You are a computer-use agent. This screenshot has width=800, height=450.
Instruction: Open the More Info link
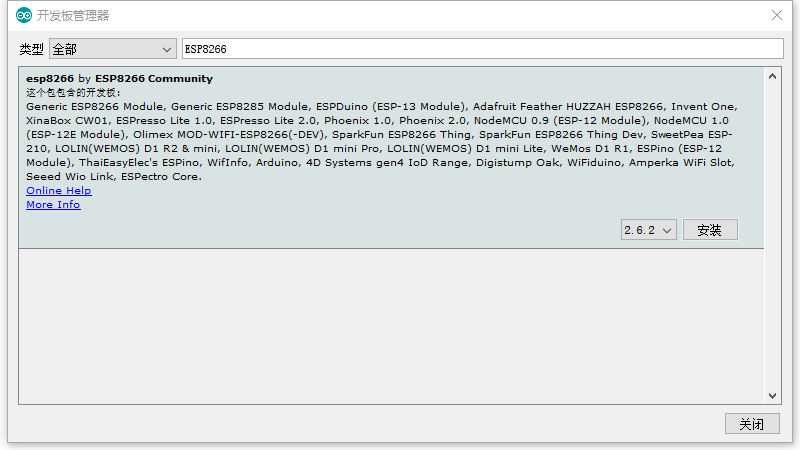53,205
